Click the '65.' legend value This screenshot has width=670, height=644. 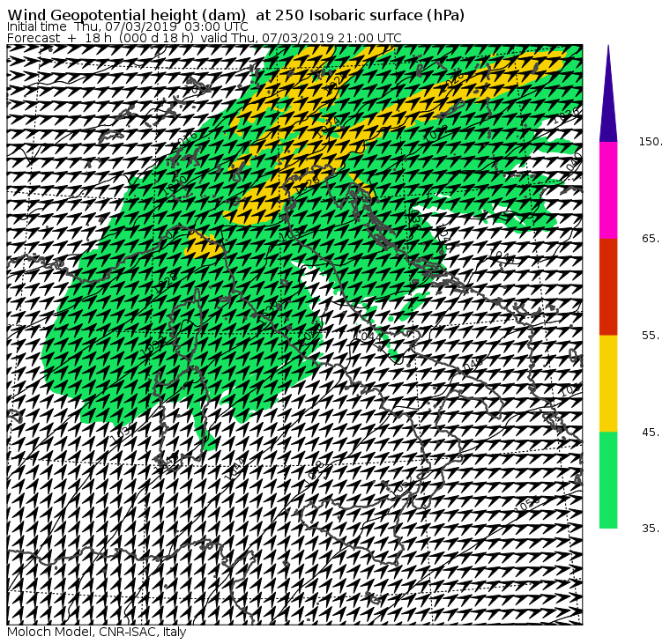651,238
